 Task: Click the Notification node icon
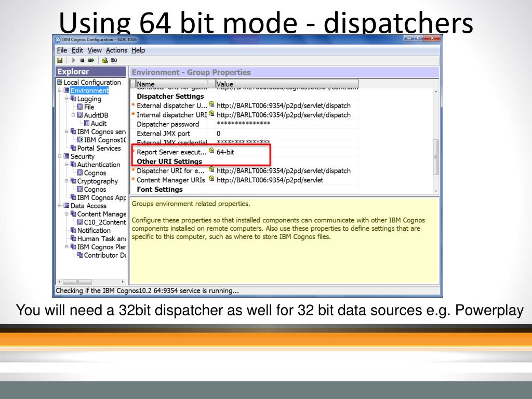(73, 230)
